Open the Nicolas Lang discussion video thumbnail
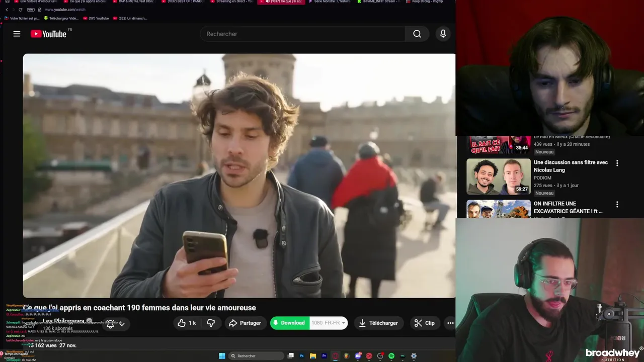 tap(499, 176)
